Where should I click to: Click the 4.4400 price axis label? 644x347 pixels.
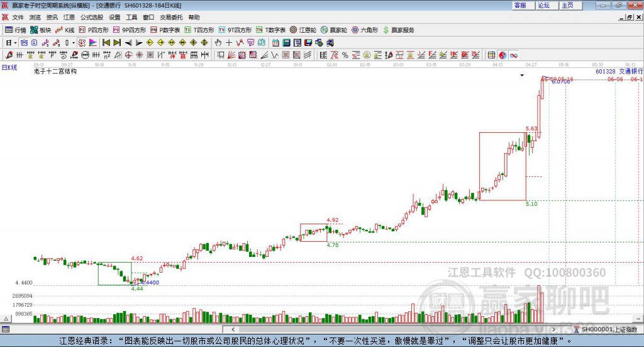click(x=24, y=283)
